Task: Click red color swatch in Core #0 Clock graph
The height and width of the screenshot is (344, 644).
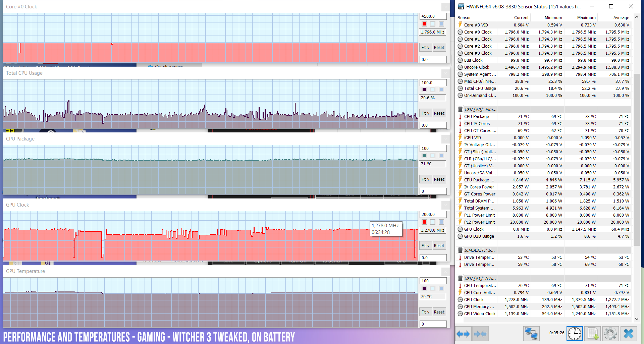Action: click(x=424, y=24)
